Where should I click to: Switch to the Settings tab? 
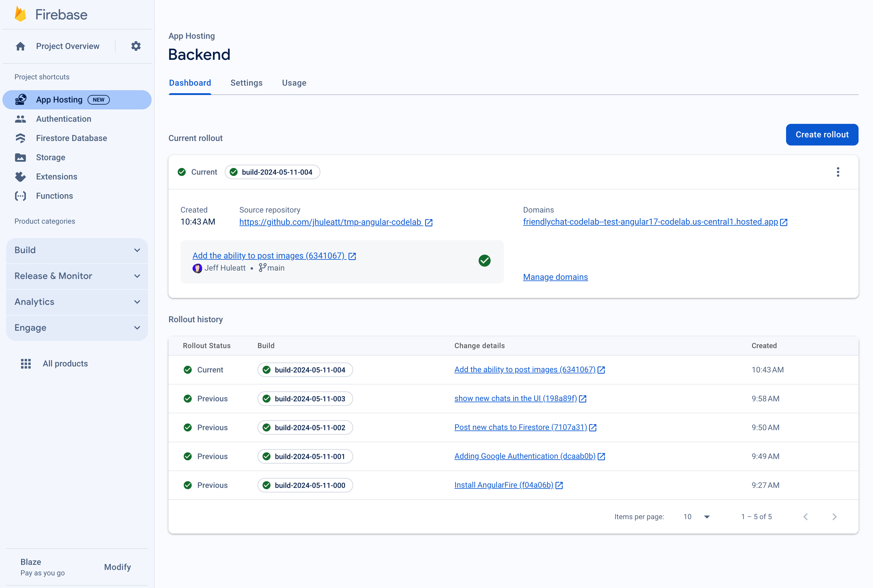(246, 83)
